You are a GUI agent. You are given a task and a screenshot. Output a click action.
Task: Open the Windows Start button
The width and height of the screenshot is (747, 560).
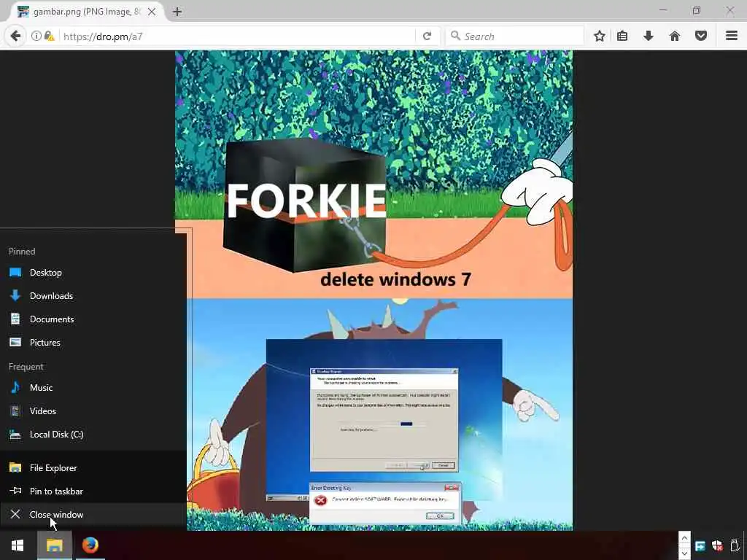point(18,545)
